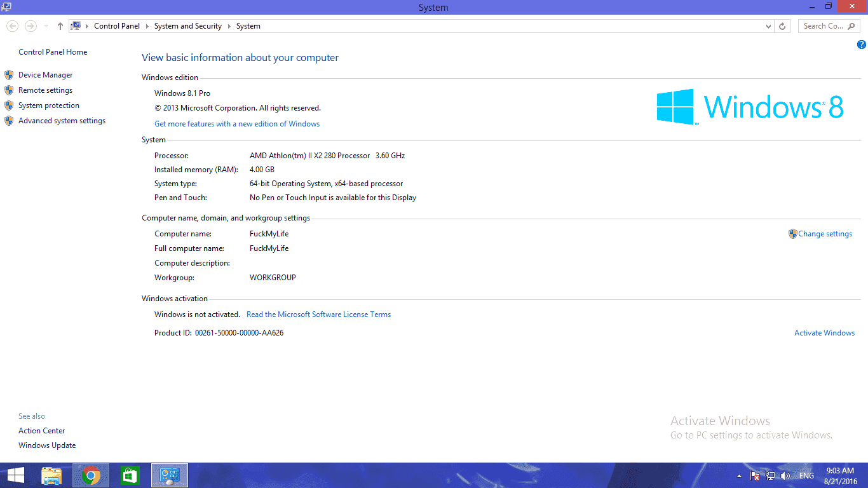Open the Start menu from the taskbar
This screenshot has height=488, width=868.
[x=15, y=475]
